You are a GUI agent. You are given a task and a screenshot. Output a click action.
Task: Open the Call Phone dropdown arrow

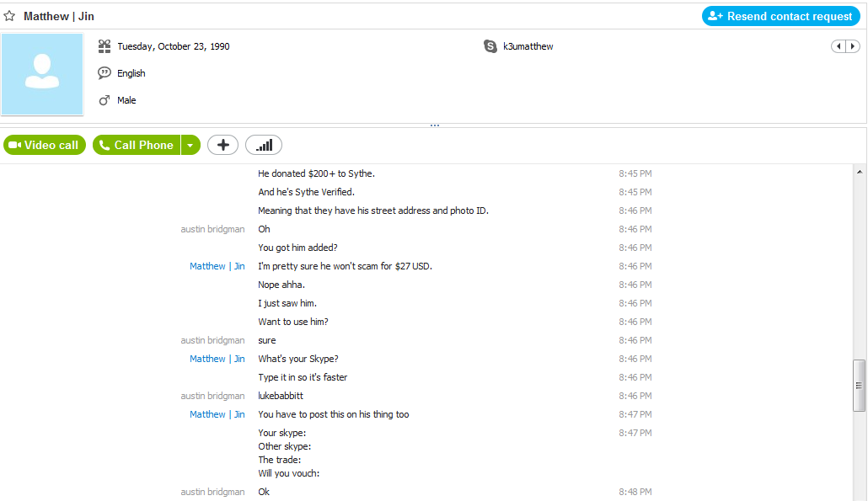[190, 145]
